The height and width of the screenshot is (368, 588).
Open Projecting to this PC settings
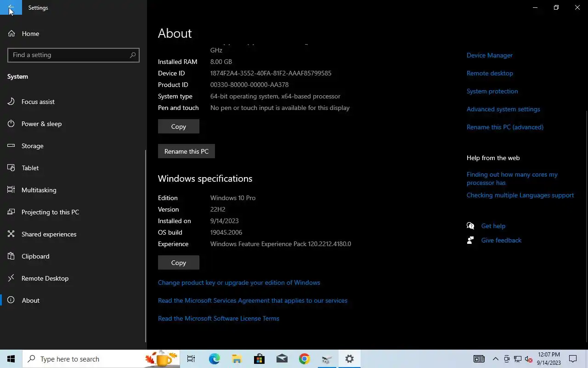(x=73, y=212)
